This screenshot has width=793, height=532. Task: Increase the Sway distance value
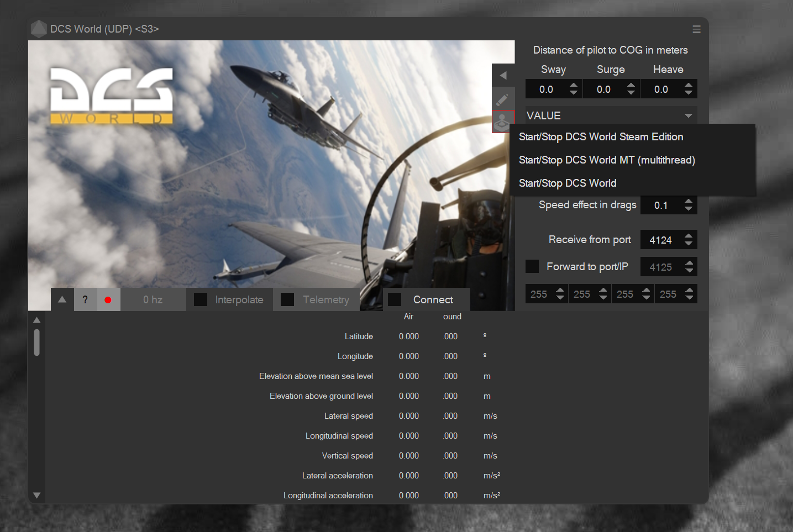[574, 85]
